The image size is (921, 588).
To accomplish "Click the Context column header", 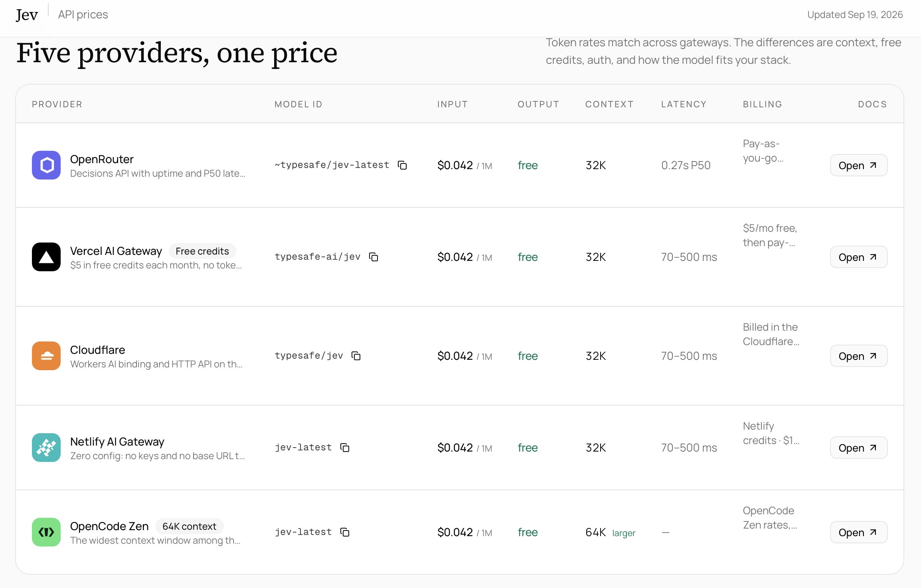I will (x=609, y=104).
